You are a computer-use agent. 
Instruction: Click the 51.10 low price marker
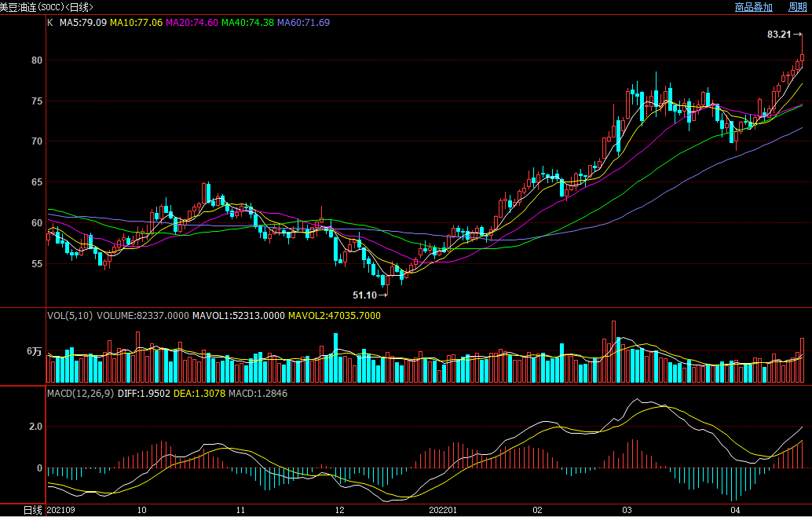(364, 295)
